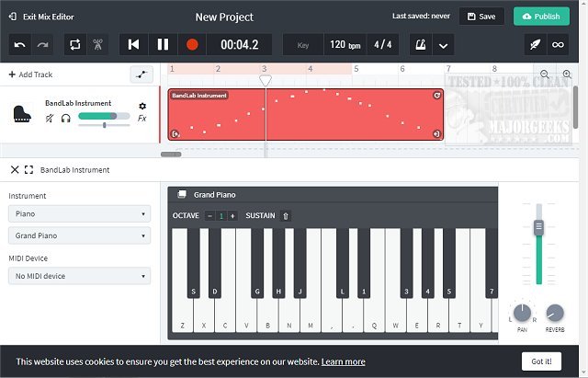This screenshot has height=378, width=588.
Task: Expand instrument panel to fullscreen
Action: [28, 169]
